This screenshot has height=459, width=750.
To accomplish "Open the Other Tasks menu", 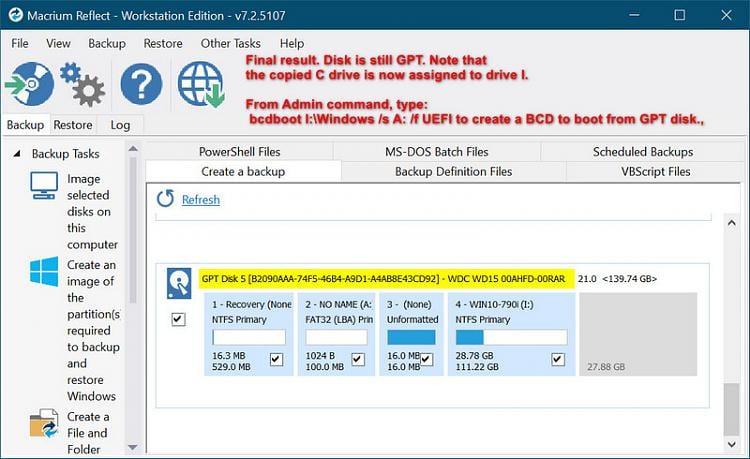I will (231, 44).
